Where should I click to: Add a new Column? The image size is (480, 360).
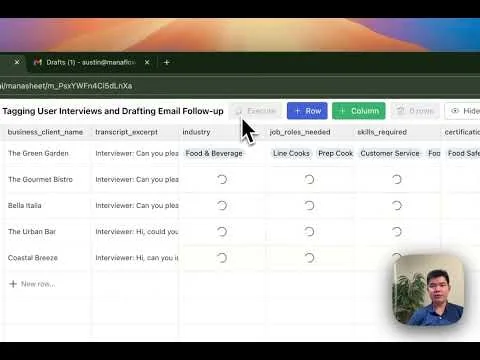tap(359, 111)
